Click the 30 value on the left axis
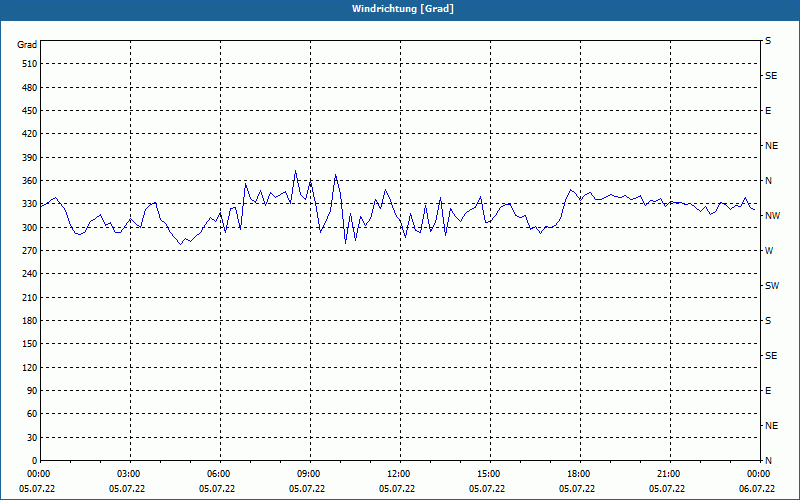This screenshot has height=500, width=800. (32, 437)
